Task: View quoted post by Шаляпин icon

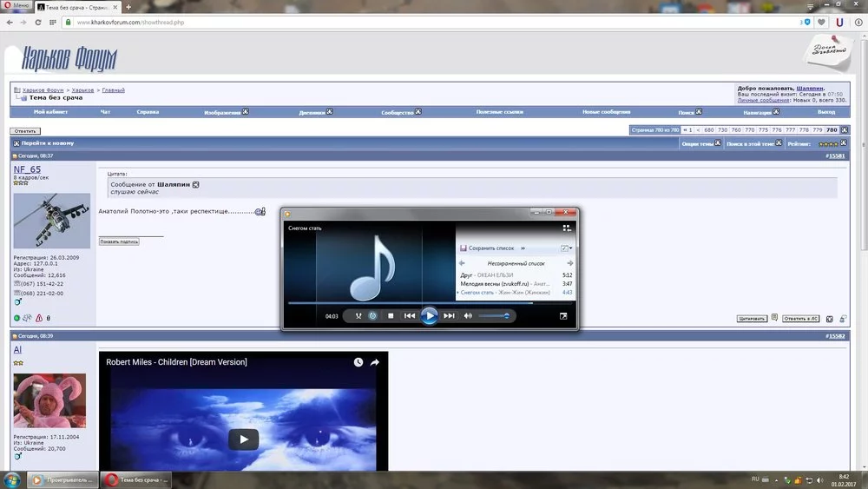Action: pos(195,184)
